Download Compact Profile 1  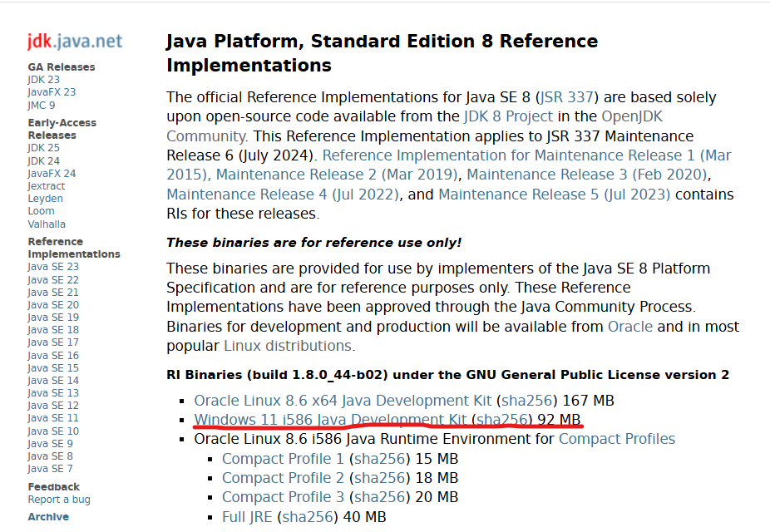[x=283, y=459]
